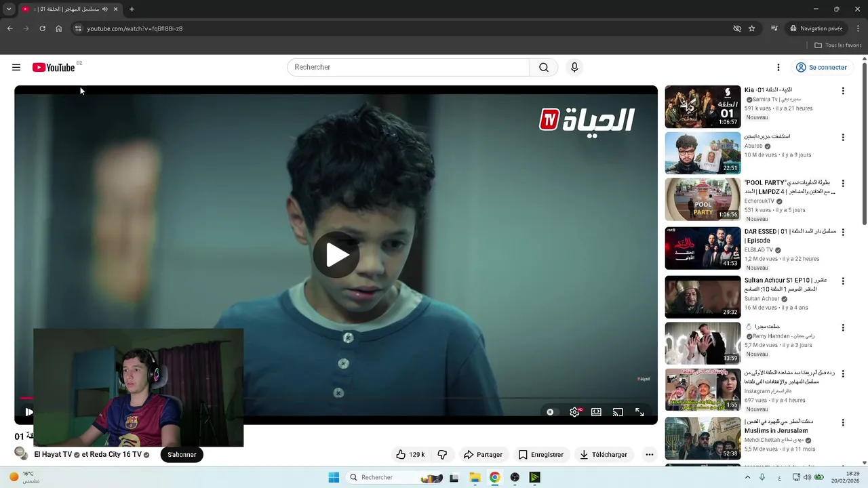The width and height of the screenshot is (868, 488).
Task: Open more actions menu beside Télécharger
Action: 650,454
